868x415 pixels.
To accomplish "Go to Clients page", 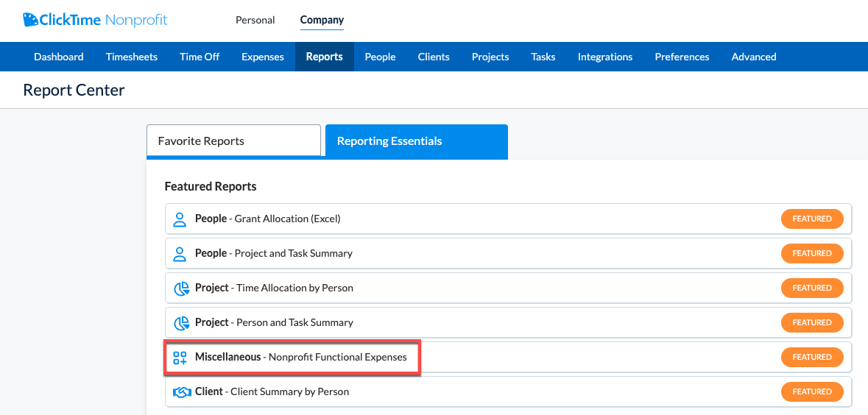I will click(434, 57).
